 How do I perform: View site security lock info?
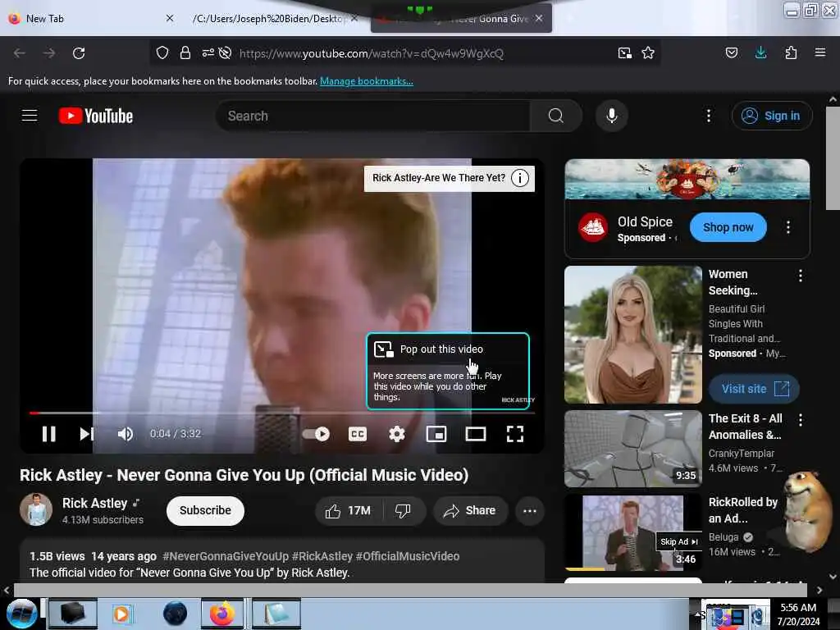point(185,52)
